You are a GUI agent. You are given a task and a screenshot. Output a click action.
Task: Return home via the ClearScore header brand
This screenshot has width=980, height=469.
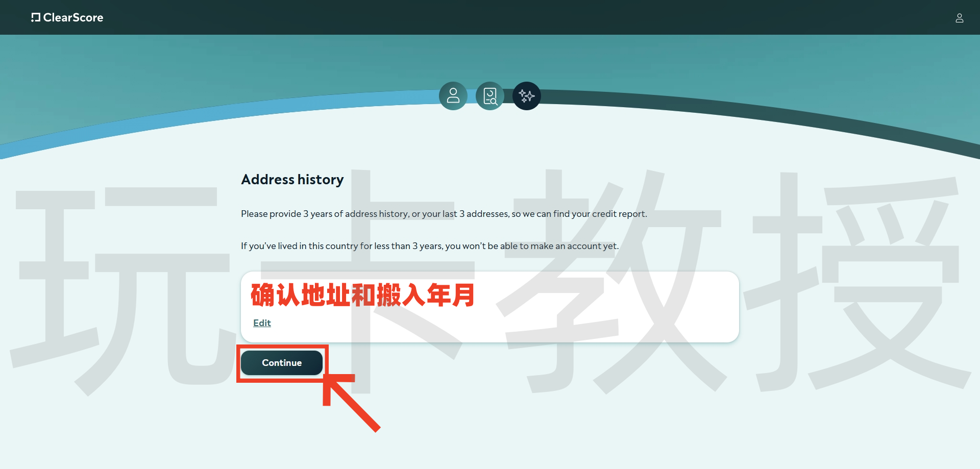[66, 17]
